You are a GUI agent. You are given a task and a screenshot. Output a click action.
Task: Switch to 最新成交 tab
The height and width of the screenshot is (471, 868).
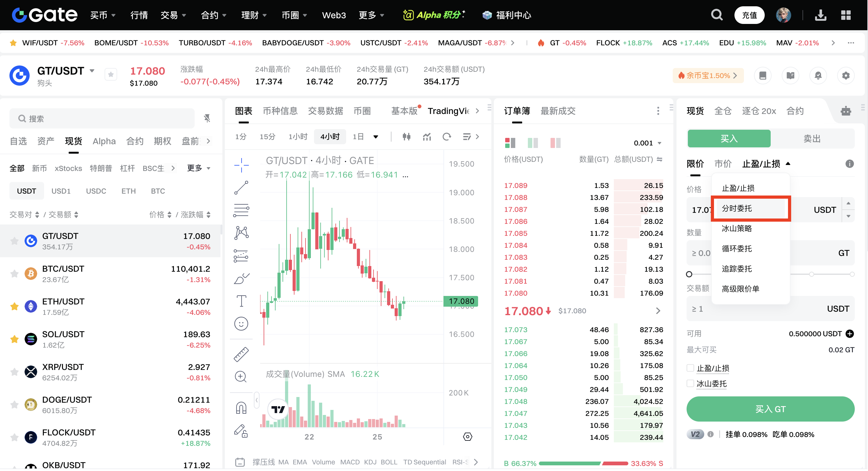[x=558, y=111]
